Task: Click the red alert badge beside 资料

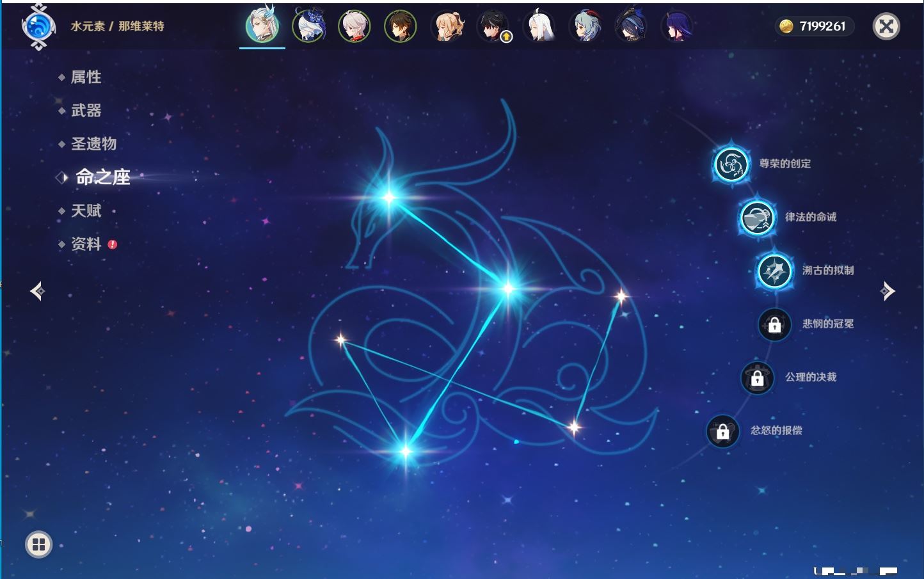Action: 113,244
